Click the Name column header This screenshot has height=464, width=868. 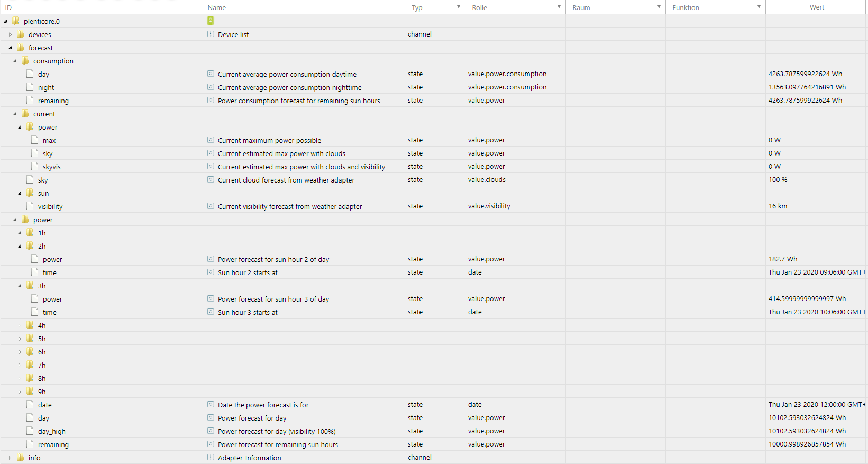217,7
